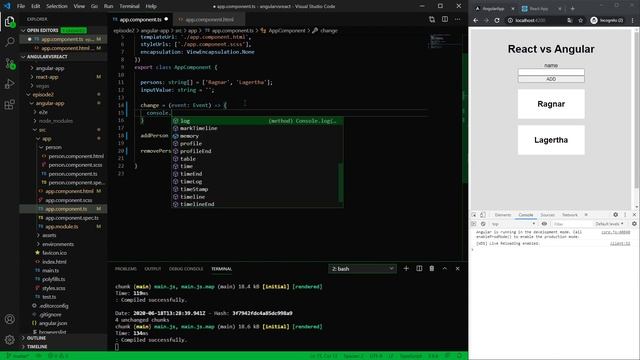Create a new terminal with the plus icon
Image resolution: width=640 pixels, height=360 pixels.
coord(406,269)
